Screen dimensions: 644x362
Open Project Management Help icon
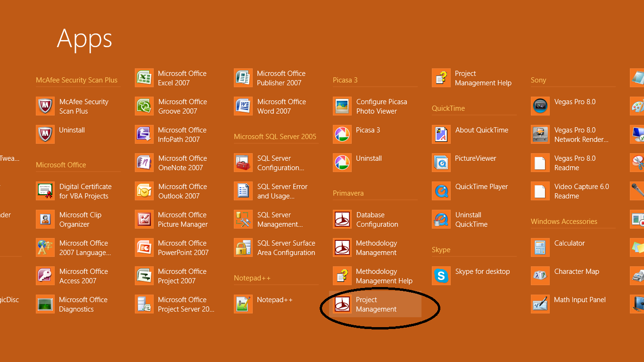pyautogui.click(x=441, y=78)
